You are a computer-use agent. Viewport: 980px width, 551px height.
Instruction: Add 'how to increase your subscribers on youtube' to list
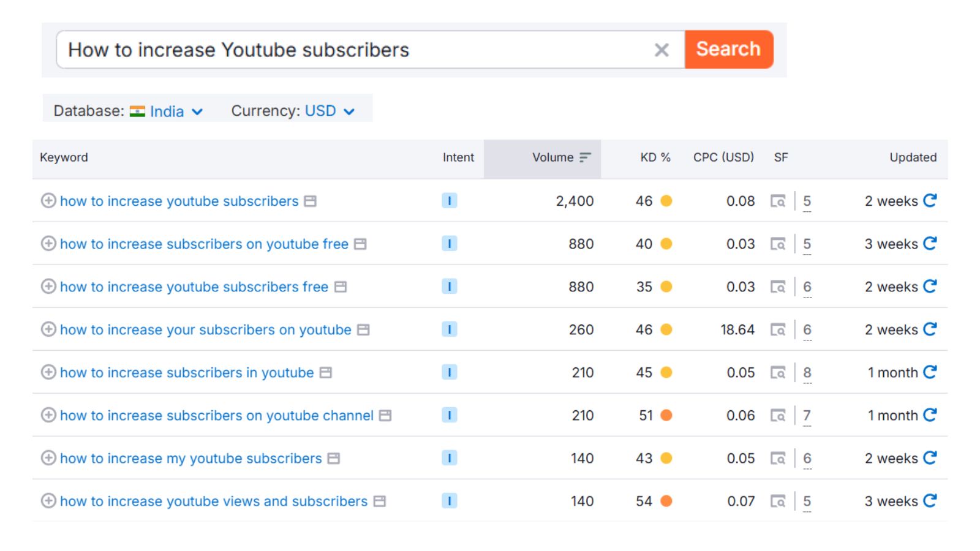click(48, 329)
